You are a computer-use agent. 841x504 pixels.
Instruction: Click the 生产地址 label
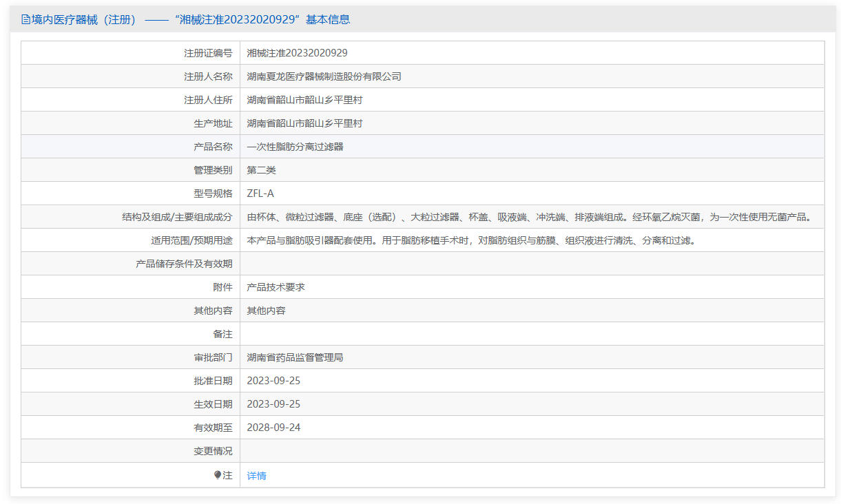pyautogui.click(x=213, y=123)
